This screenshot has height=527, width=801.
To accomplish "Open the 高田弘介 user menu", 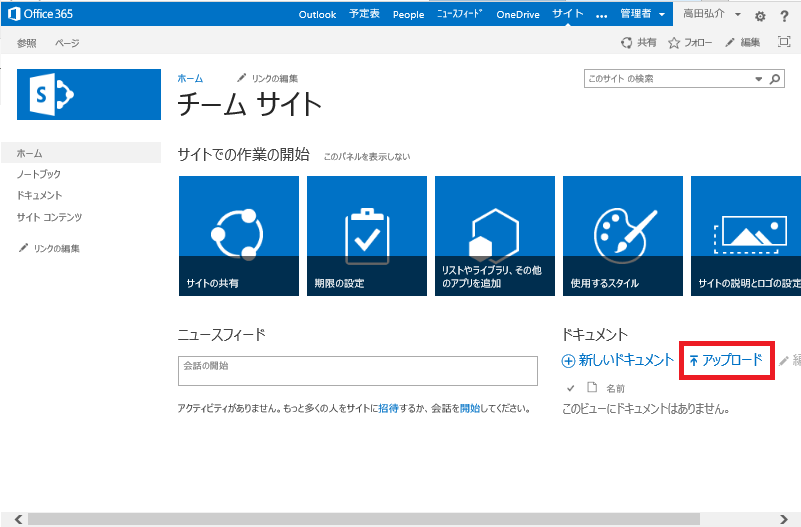I will click(712, 14).
